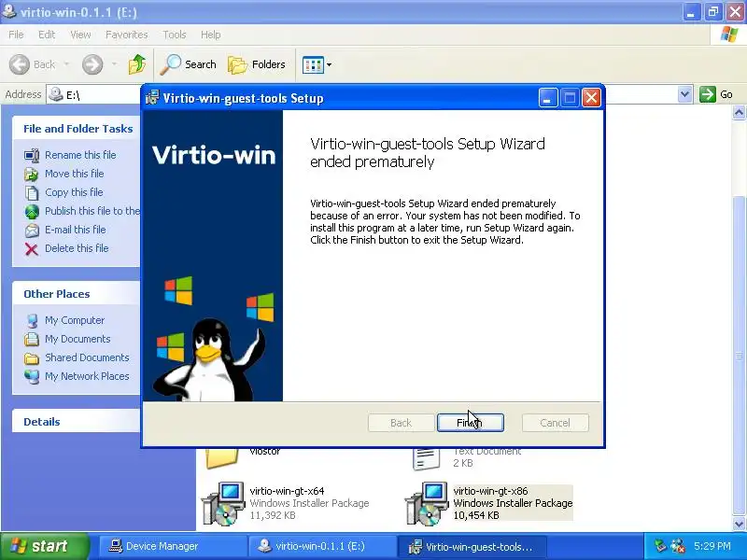Click the address bar drive icon
This screenshot has width=747, height=560.
(56, 94)
